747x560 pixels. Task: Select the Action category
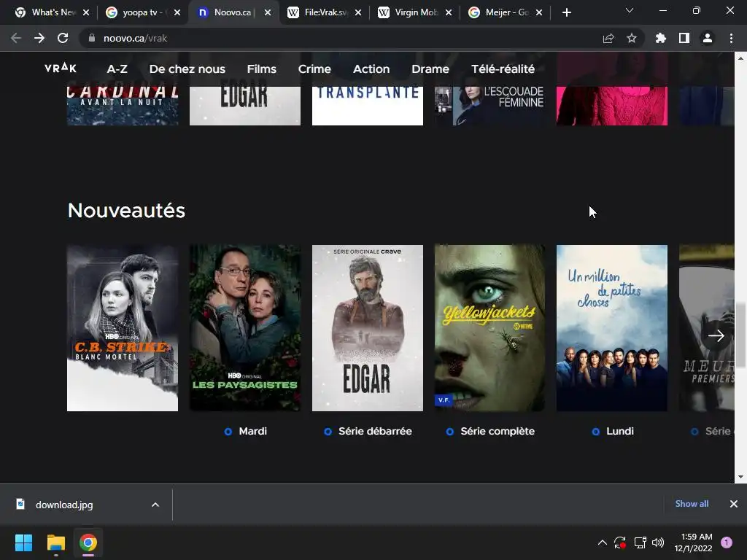point(371,69)
